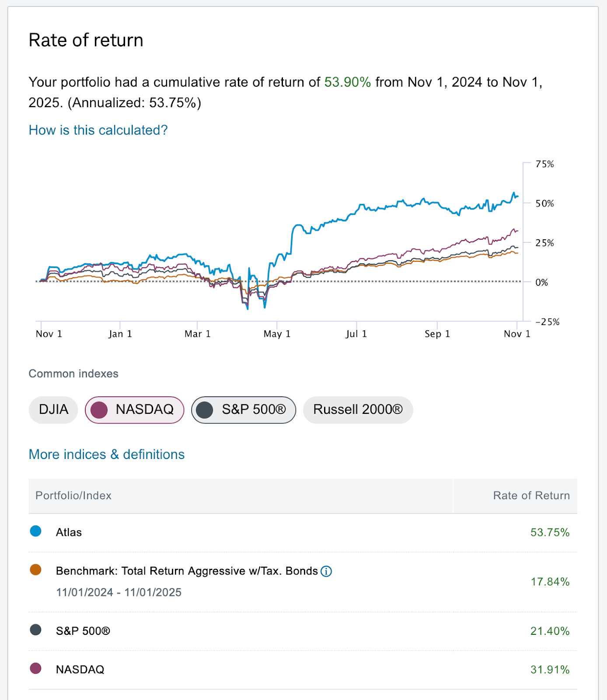607x700 pixels.
Task: Click the green 53.90% cumulative return figure
Action: (347, 82)
